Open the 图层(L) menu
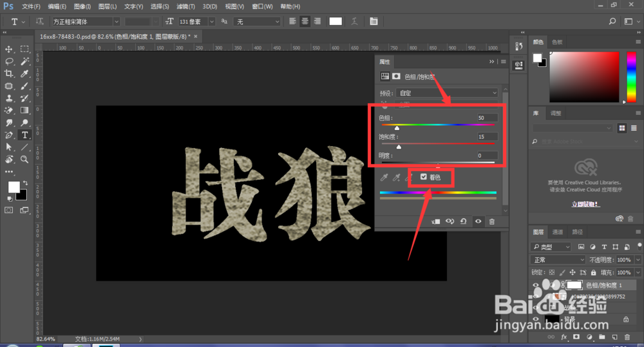The image size is (644, 347). [107, 6]
